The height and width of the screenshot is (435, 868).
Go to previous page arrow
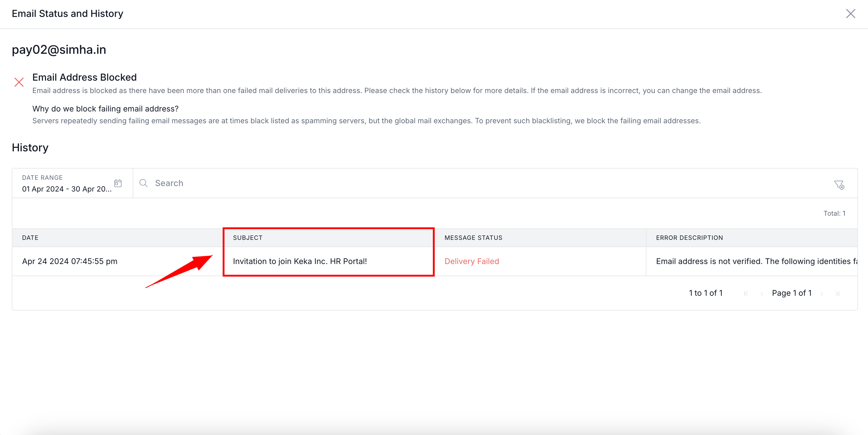tap(762, 294)
